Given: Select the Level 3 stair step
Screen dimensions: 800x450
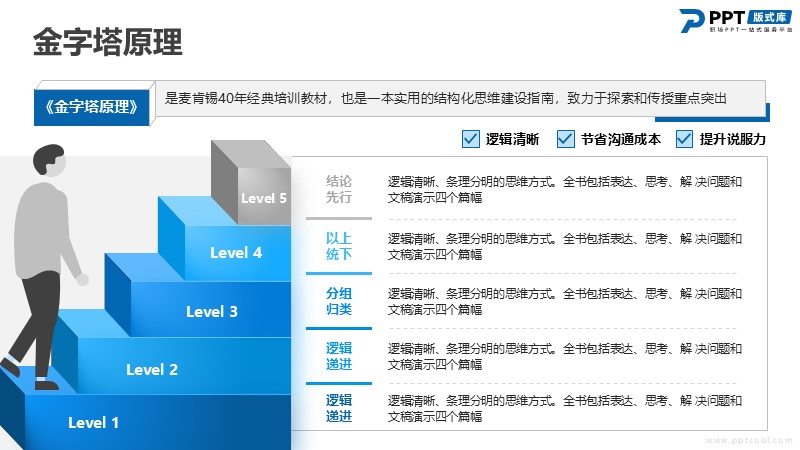Looking at the screenshot, I should pos(198,296).
